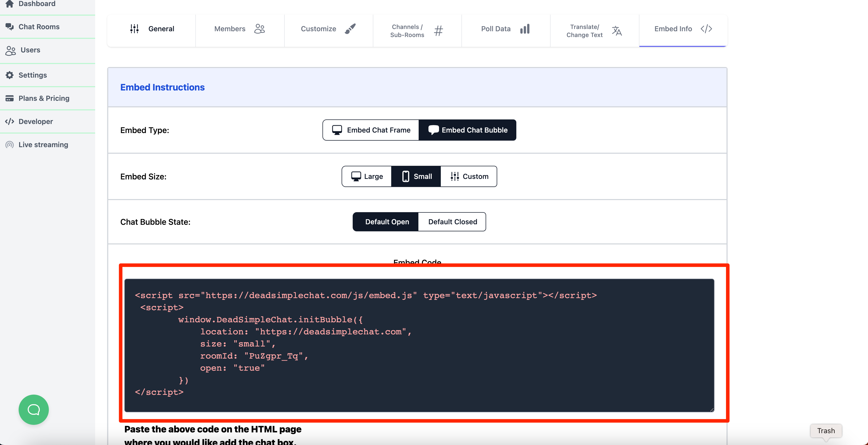This screenshot has width=868, height=445.
Task: Click the Embed Size label
Action: coord(143,177)
